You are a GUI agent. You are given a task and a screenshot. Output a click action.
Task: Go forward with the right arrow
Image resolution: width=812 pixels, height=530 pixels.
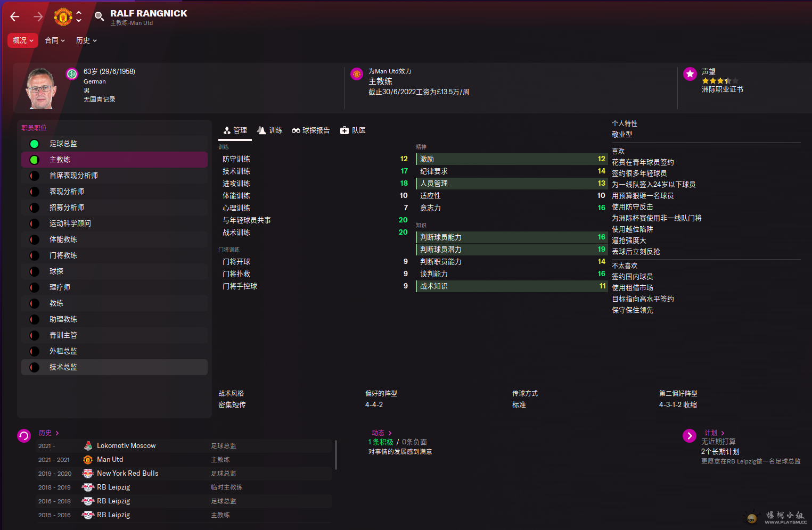click(x=38, y=17)
